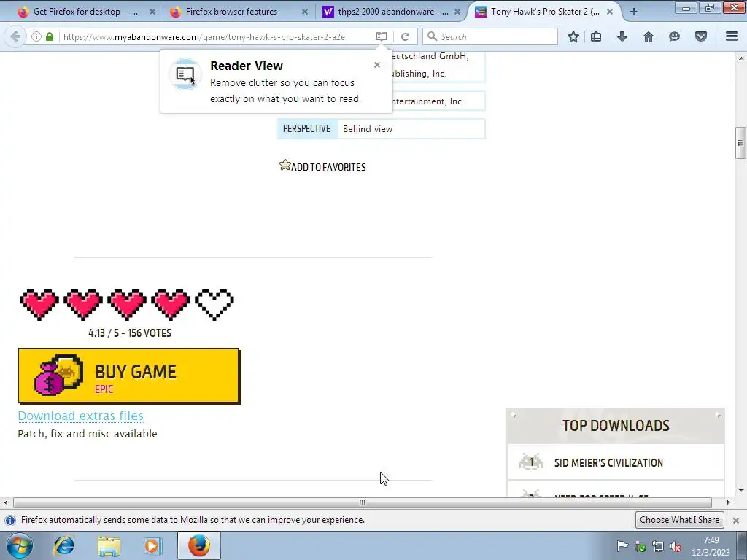
Task: Rate with the empty fifth heart
Action: (x=214, y=304)
